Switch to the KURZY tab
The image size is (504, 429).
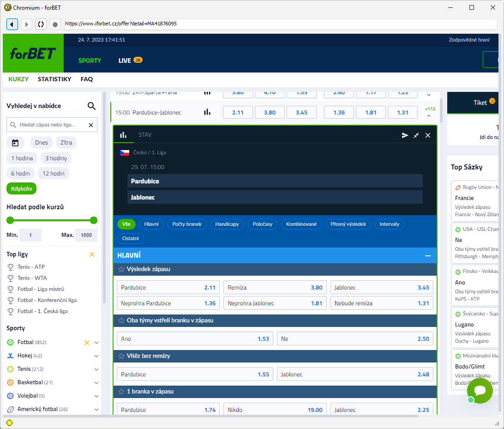pyautogui.click(x=18, y=79)
